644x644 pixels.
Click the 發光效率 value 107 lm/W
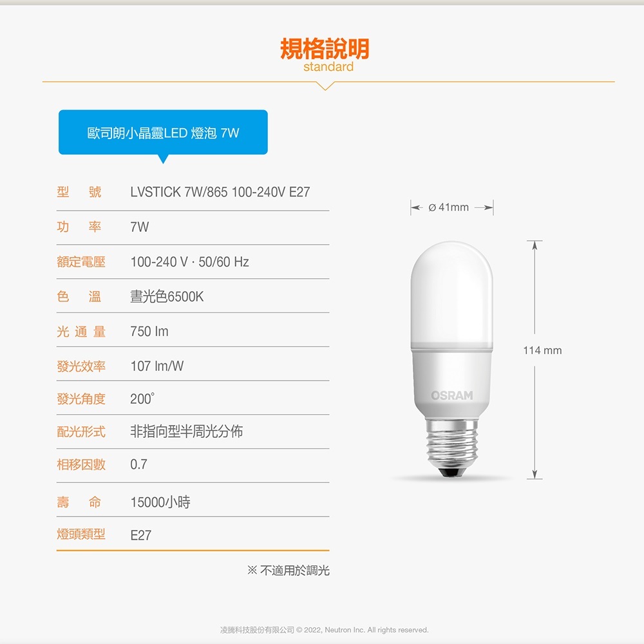click(x=157, y=366)
